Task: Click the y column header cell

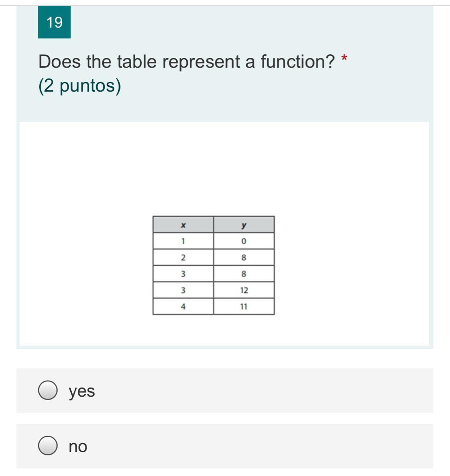Action: tap(244, 225)
